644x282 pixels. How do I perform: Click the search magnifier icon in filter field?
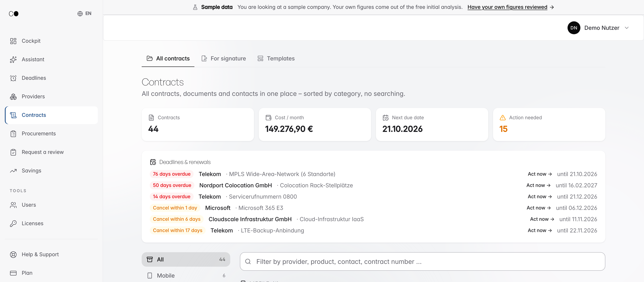point(248,261)
